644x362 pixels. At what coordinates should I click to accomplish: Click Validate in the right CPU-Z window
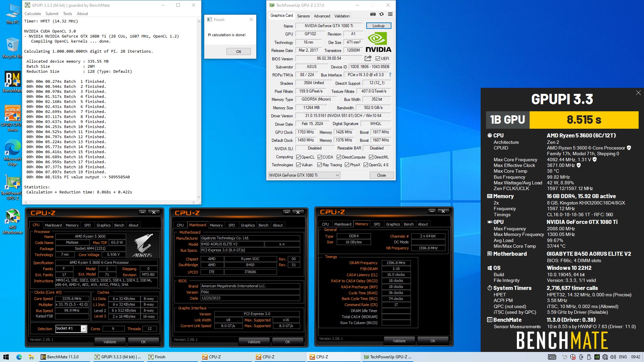pos(399,341)
